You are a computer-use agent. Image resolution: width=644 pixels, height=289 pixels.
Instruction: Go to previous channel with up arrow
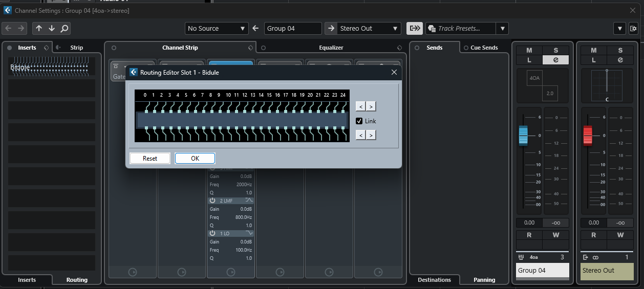39,29
